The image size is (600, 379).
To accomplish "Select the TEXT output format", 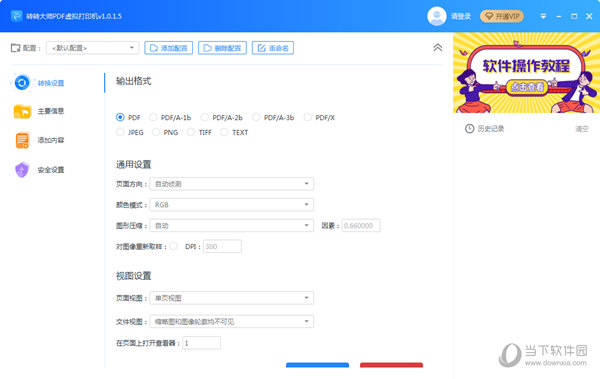I will [224, 132].
